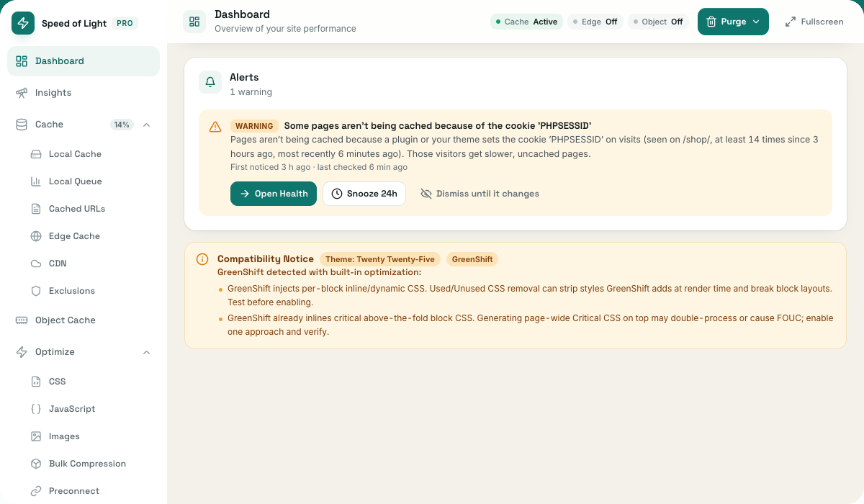Click the Edge Off status pill
864x504 pixels.
point(595,22)
